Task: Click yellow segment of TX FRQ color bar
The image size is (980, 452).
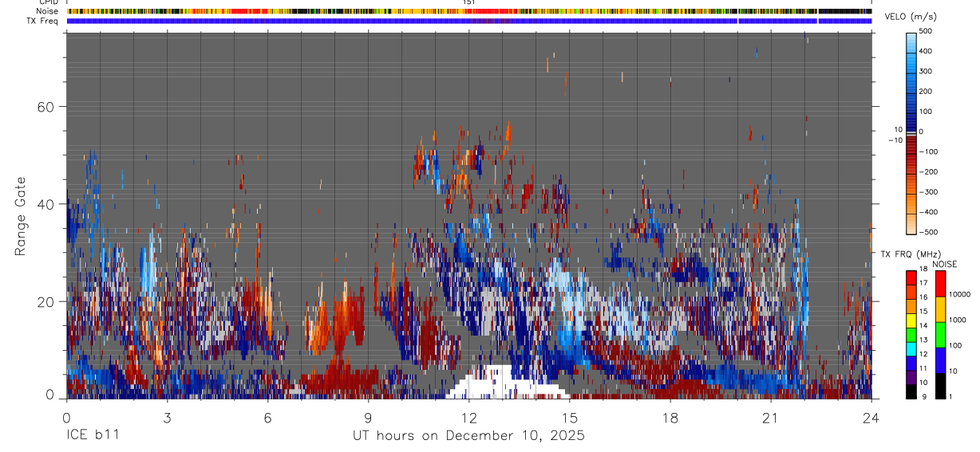Action: (911, 320)
